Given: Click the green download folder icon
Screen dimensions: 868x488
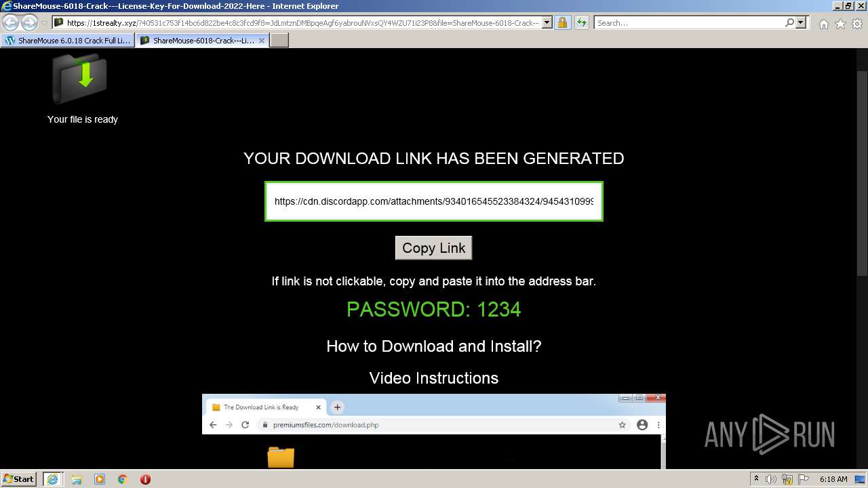Looking at the screenshot, I should point(80,79).
